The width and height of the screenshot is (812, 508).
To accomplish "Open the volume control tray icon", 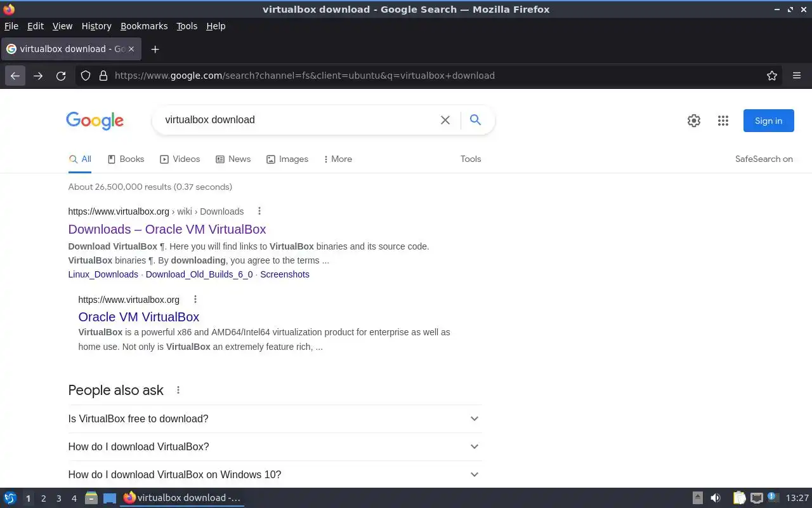I will pos(716,498).
